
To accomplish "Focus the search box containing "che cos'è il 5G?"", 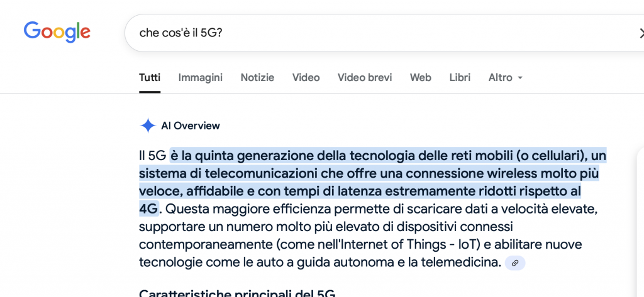I will click(384, 33).
